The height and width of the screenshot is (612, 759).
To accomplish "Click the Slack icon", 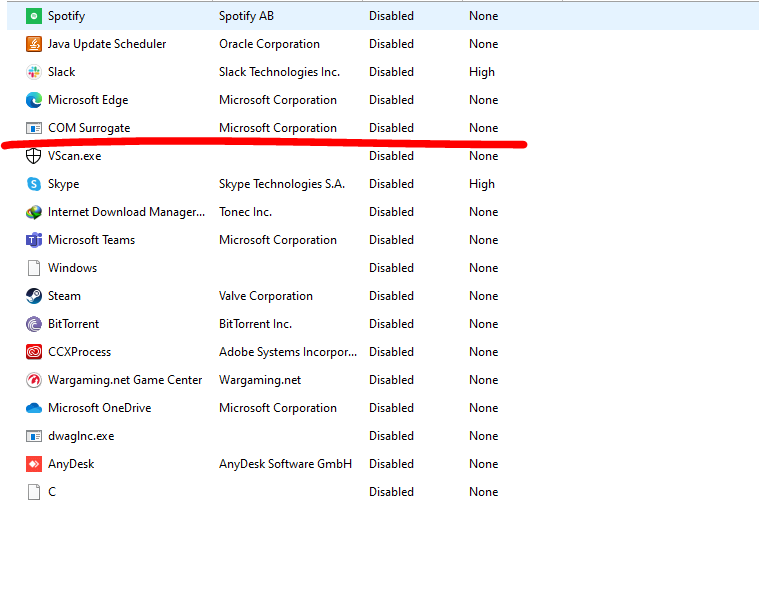I will pos(33,72).
